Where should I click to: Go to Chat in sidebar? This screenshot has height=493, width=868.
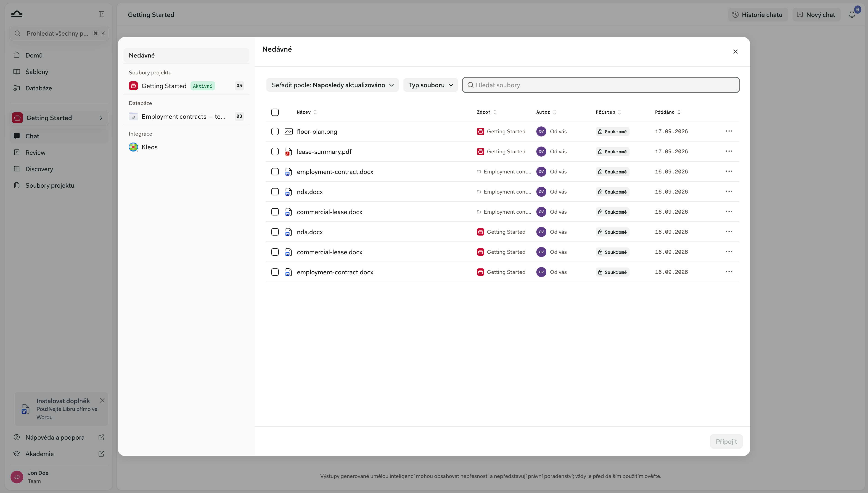(59, 136)
